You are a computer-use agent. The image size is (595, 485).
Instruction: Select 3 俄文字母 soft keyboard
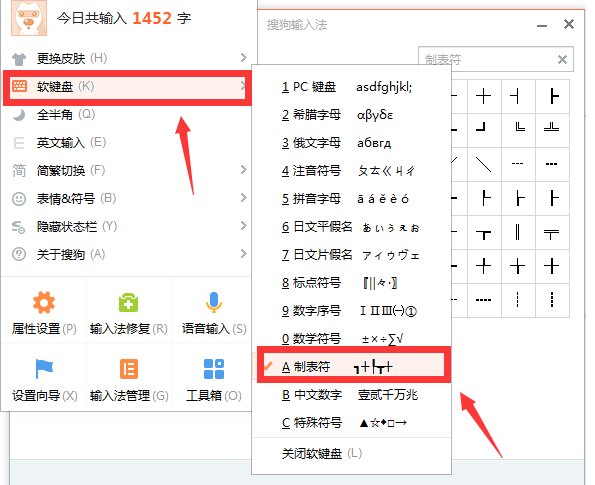coord(351,143)
